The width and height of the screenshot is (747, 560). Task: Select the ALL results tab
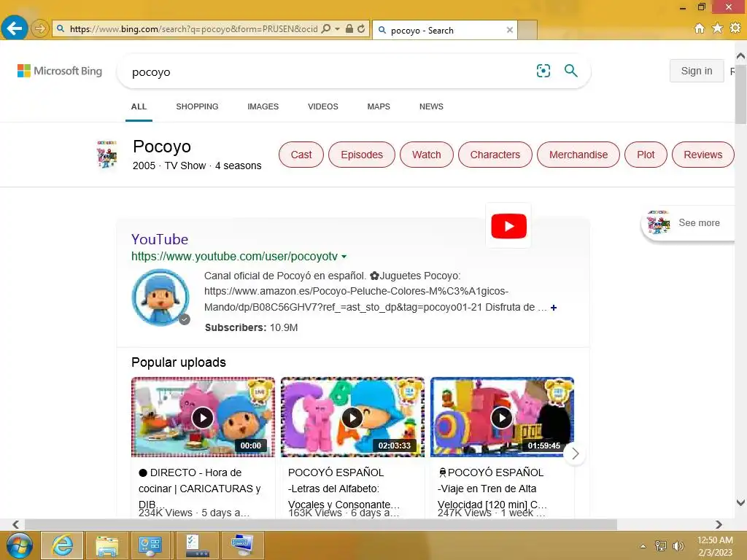point(139,106)
